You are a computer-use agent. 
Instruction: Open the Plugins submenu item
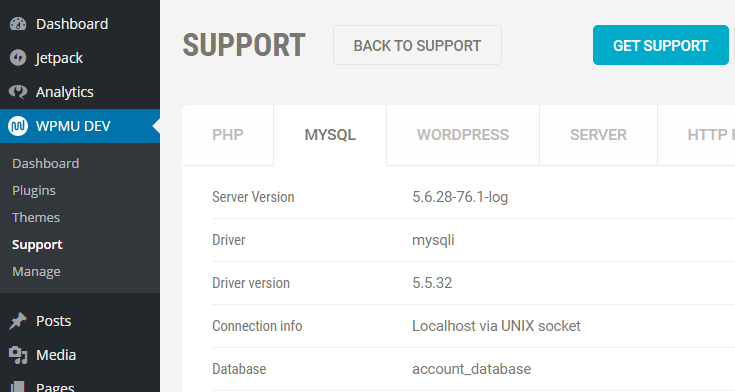click(34, 190)
